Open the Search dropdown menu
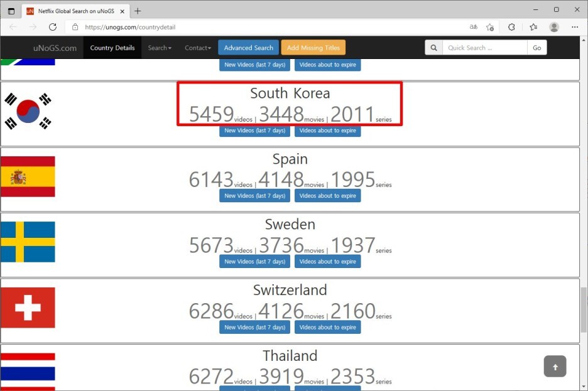The width and height of the screenshot is (588, 391). point(160,48)
